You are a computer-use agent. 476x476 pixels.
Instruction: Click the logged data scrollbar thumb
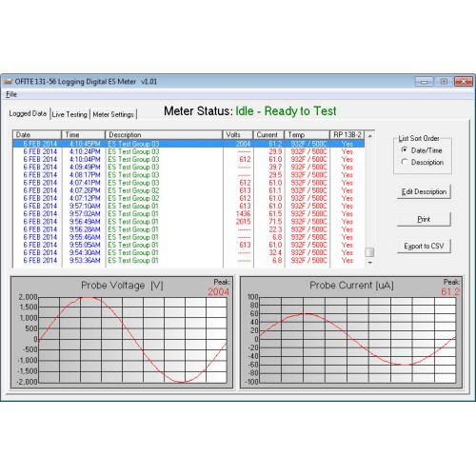tap(369, 252)
